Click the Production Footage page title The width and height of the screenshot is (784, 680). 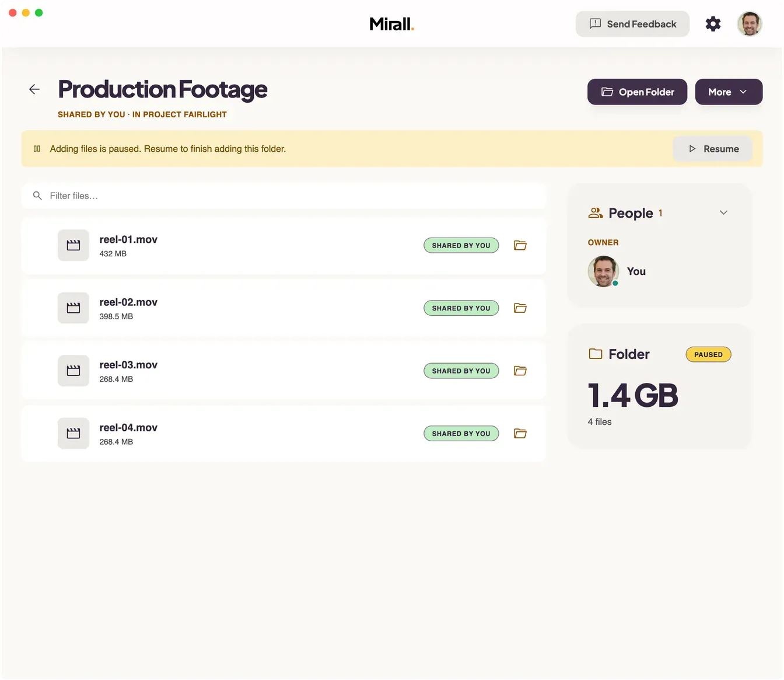click(x=163, y=89)
